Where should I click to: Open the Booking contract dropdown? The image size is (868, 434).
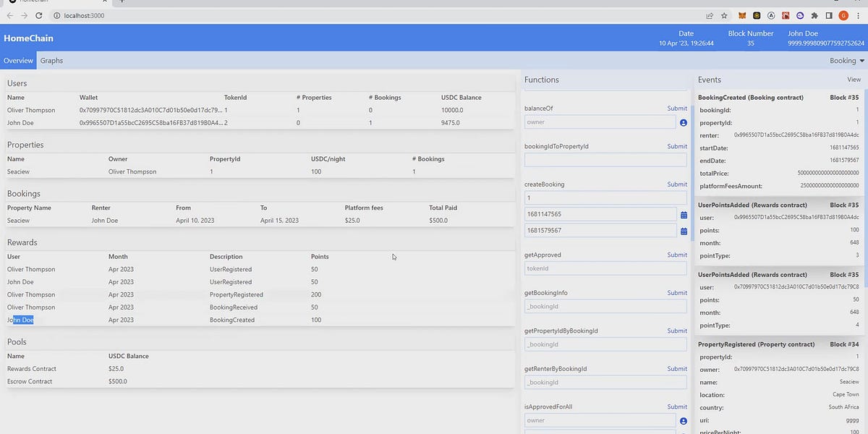point(845,61)
